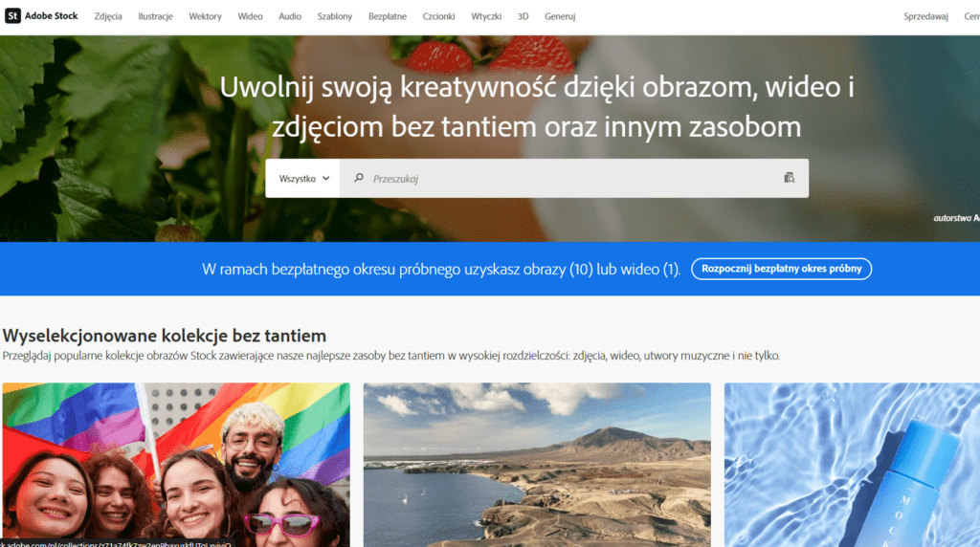Viewport: 980px width, 547px height.
Task: Open the Generuj menu item
Action: pyautogui.click(x=560, y=17)
